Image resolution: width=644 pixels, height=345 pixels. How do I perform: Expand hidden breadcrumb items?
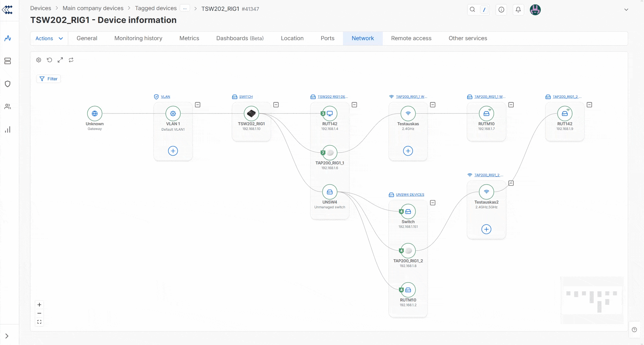pos(185,8)
